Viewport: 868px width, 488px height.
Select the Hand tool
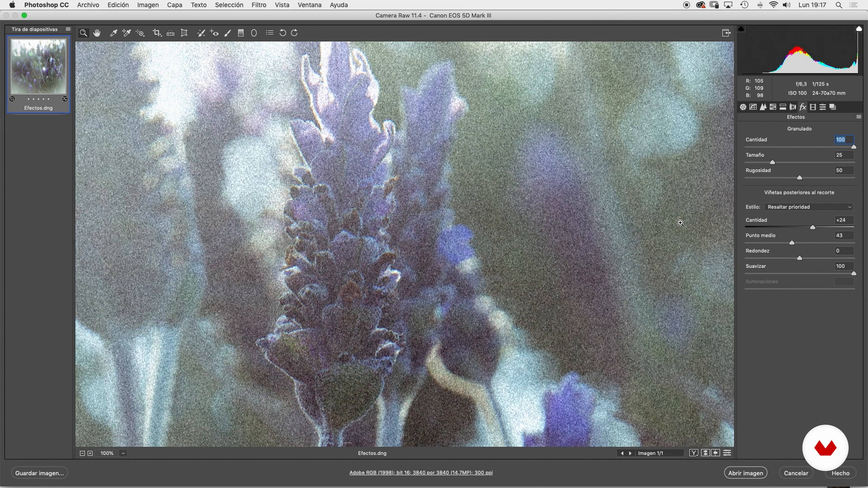click(97, 33)
